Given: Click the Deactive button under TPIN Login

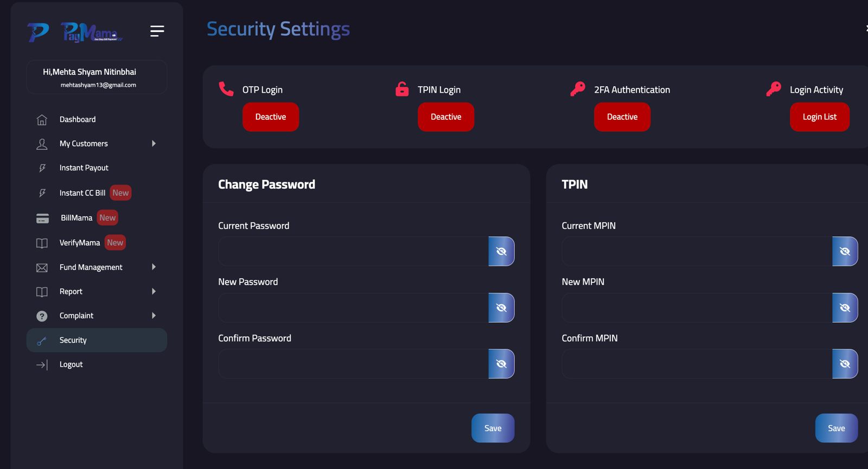Looking at the screenshot, I should click(446, 117).
